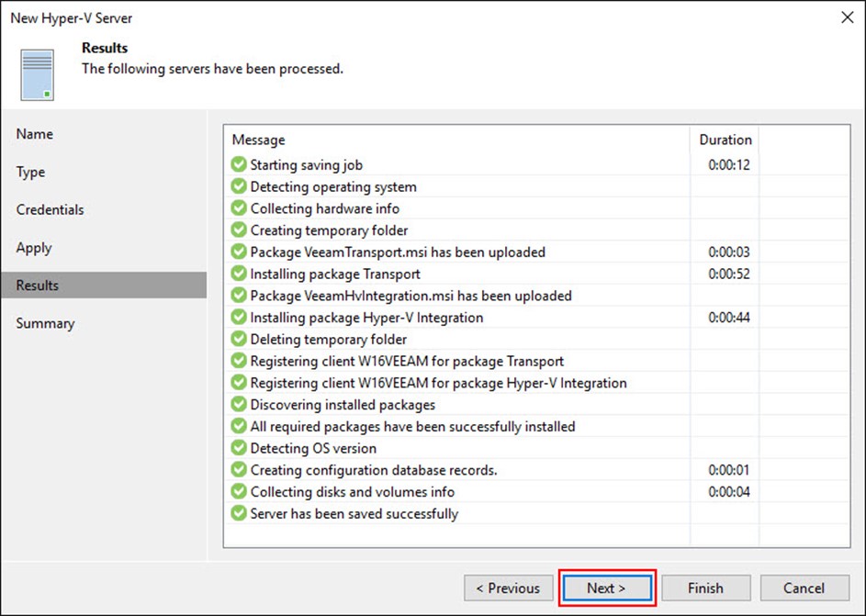This screenshot has width=866, height=616.
Task: Open the Credentials wizard step
Action: (51, 209)
